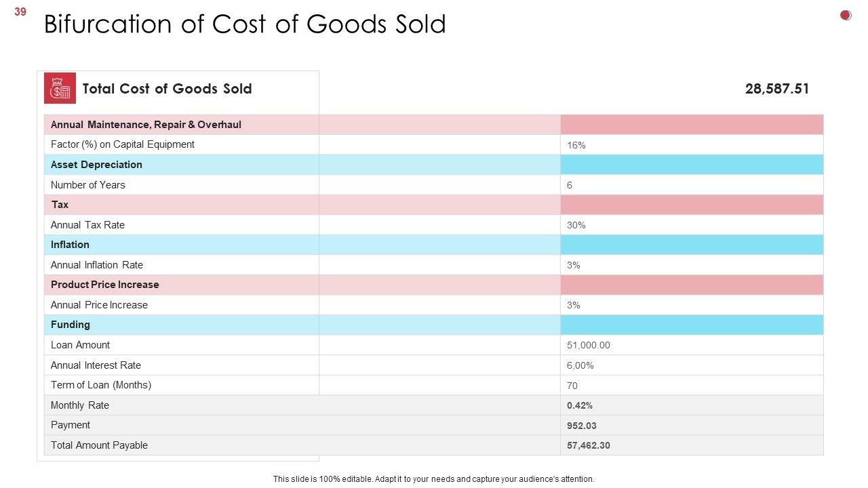Click the 'Inflation' section header row
This screenshot has height=488, width=868.
pyautogui.click(x=70, y=245)
